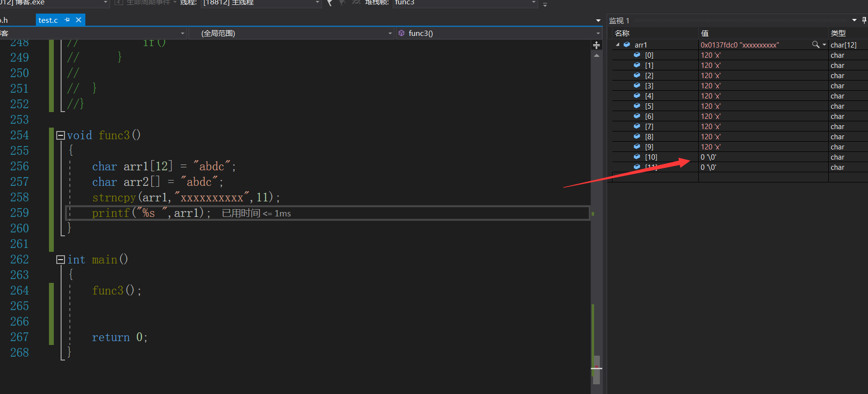Click the cube icon of element [10]
This screenshot has width=868, height=394.
(637, 157)
